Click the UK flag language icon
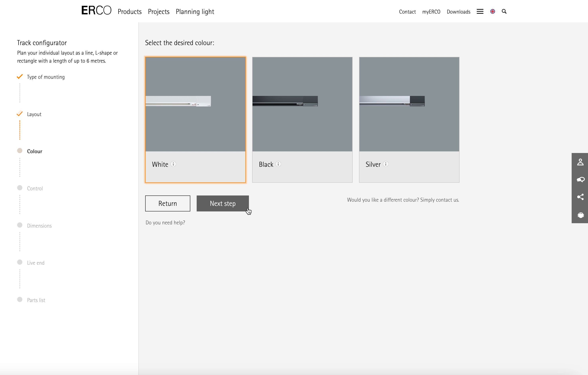588x375 pixels. point(492,12)
